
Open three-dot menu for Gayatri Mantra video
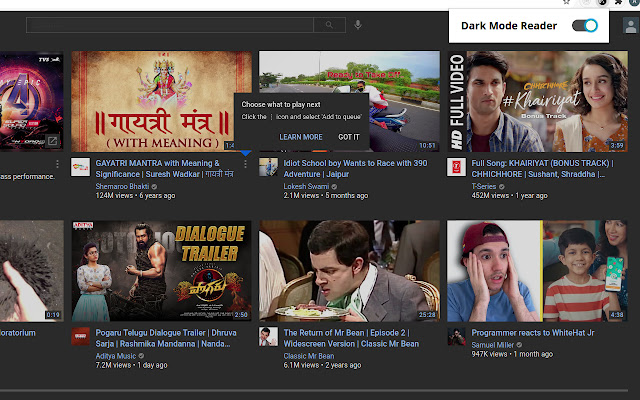point(245,164)
